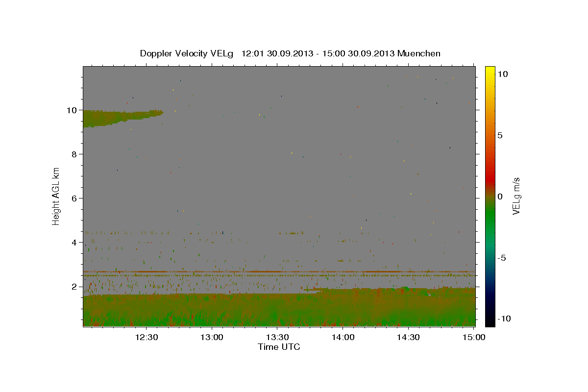Click the height tick label 4
Viewport: 588px width, 392px height.
pos(75,243)
